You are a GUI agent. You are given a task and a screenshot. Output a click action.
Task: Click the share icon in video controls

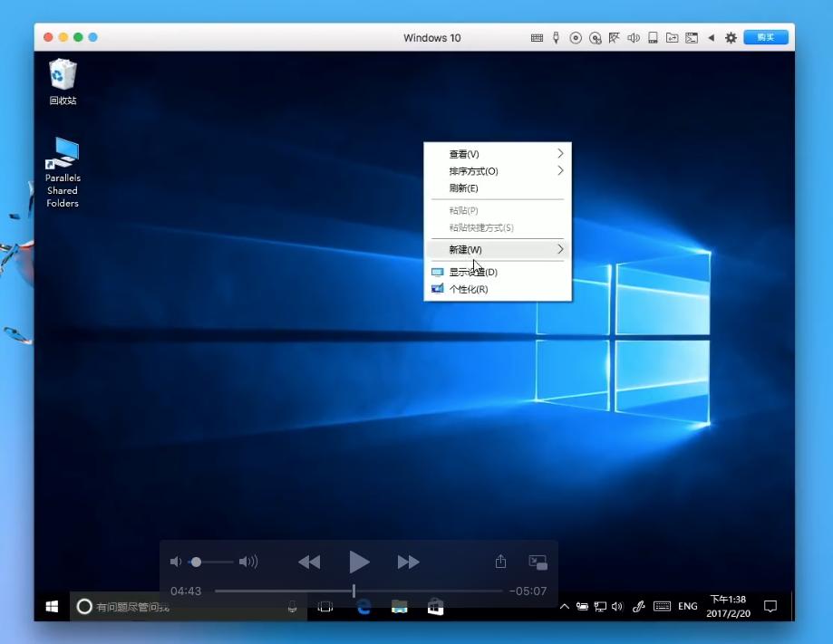[x=500, y=562]
